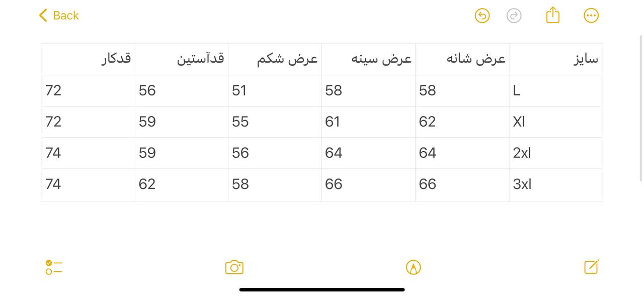Tap the Xl size cell
The image size is (644, 297).
pyautogui.click(x=555, y=122)
